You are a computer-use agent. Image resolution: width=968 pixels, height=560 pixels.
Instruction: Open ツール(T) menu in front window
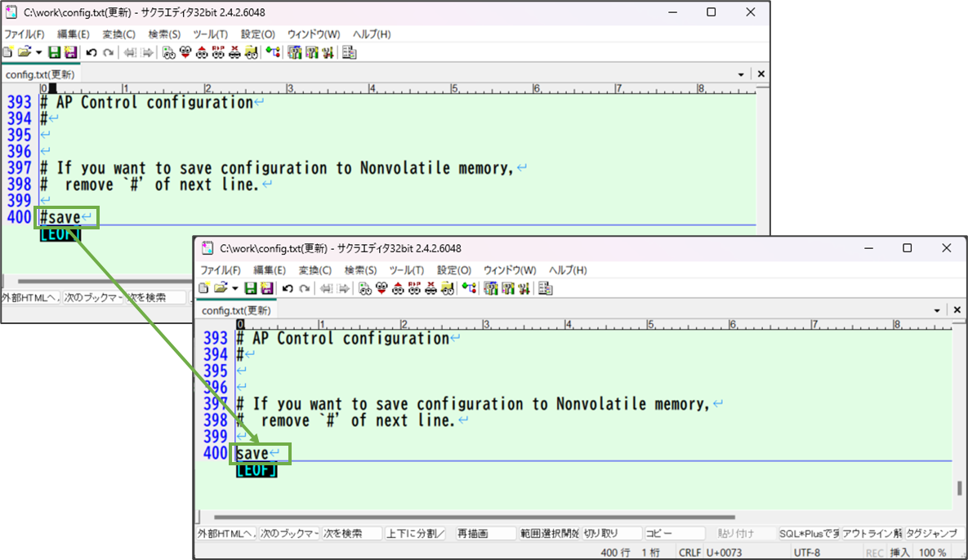point(406,270)
